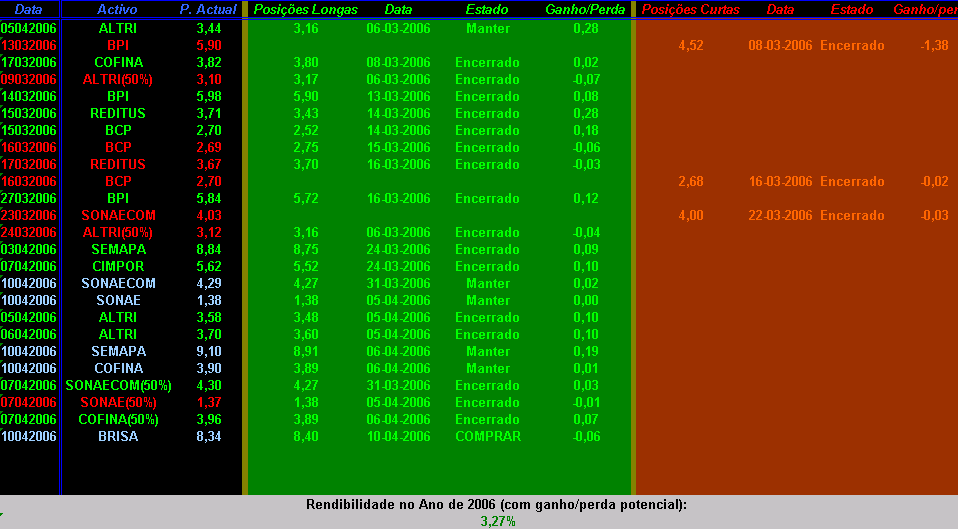Click the long position value 3,43
The width and height of the screenshot is (958, 529).
306,114
